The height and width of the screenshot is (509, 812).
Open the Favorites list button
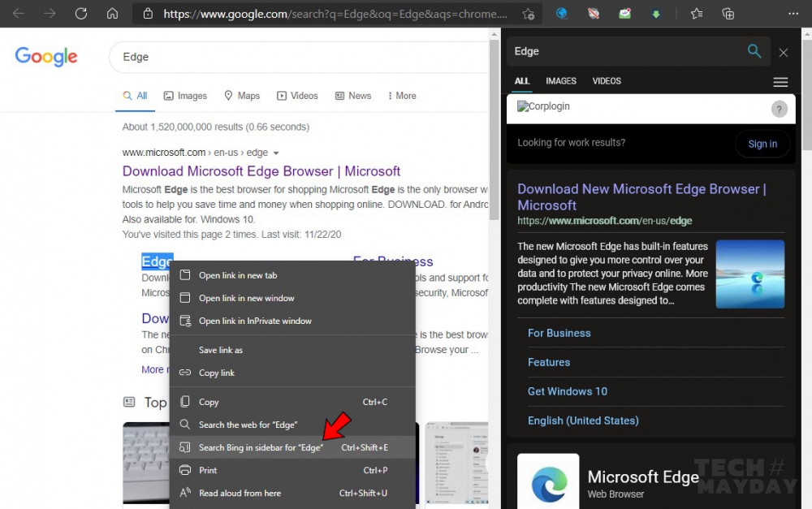pyautogui.click(x=697, y=14)
